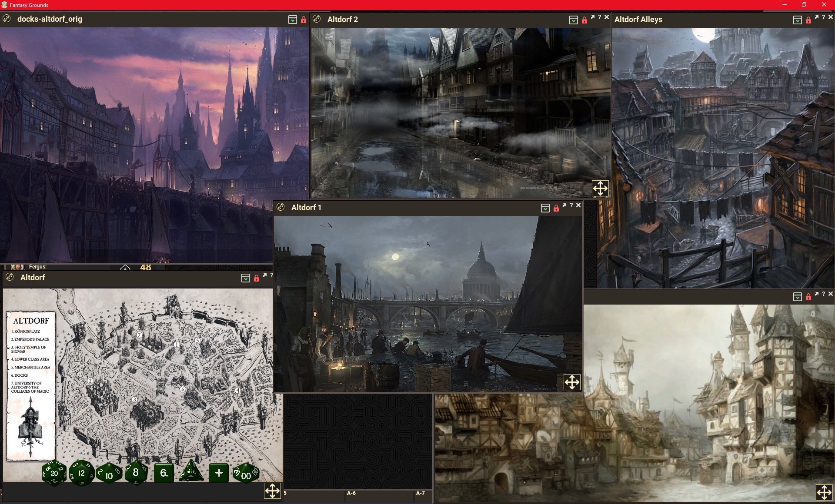Viewport: 835px width, 504px height.
Task: Minimize the Fantasy Grounds application
Action: coord(784,5)
